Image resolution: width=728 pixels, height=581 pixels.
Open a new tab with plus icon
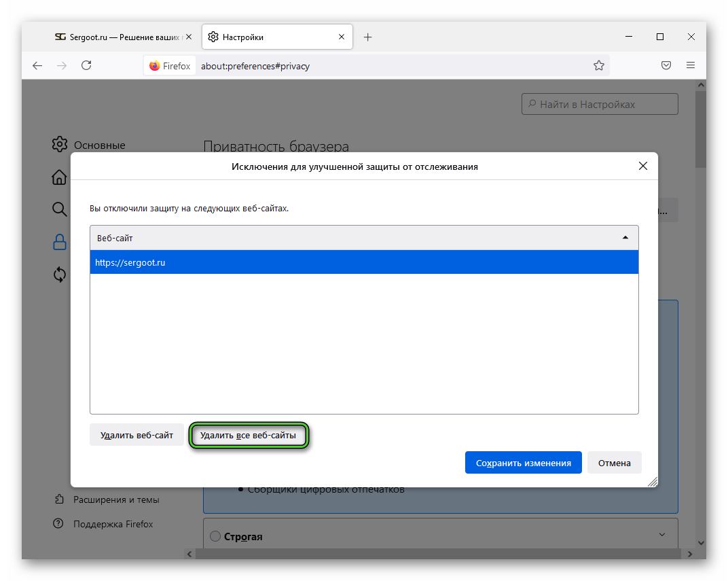click(367, 37)
